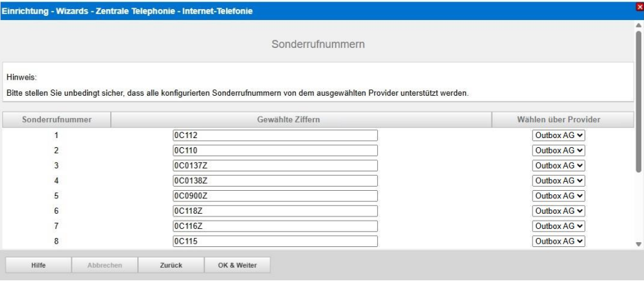Select provider dropdown in row 4
Image resolution: width=644 pixels, height=281 pixels.
click(559, 180)
